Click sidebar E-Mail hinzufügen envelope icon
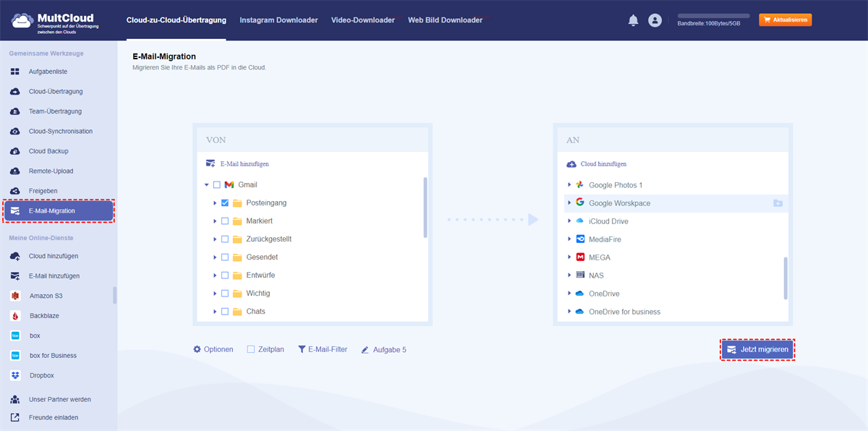 click(14, 276)
